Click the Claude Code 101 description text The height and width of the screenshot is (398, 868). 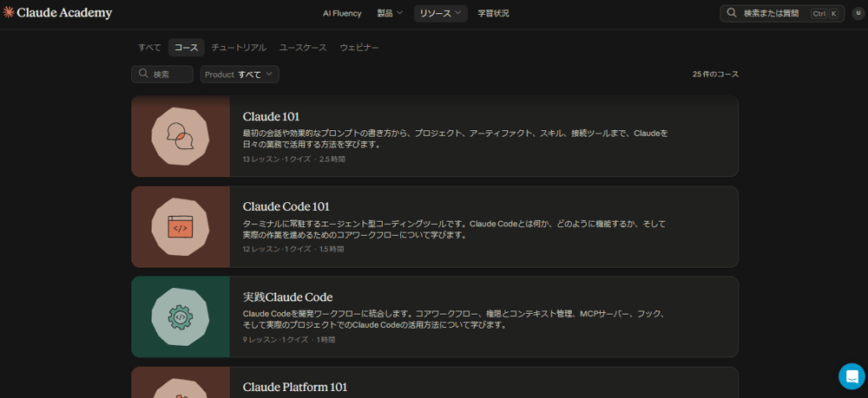point(455,230)
